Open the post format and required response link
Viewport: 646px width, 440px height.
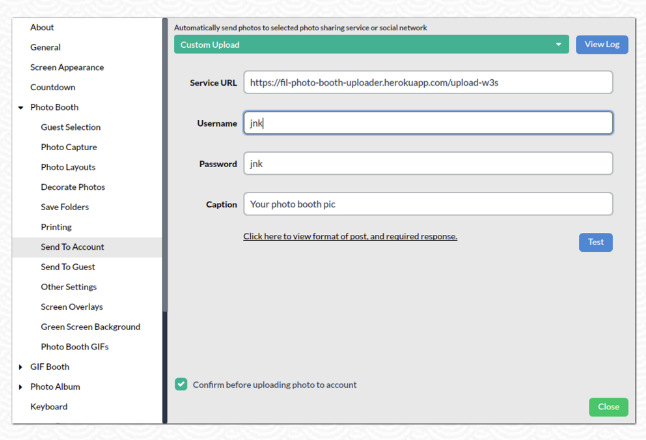coord(350,236)
